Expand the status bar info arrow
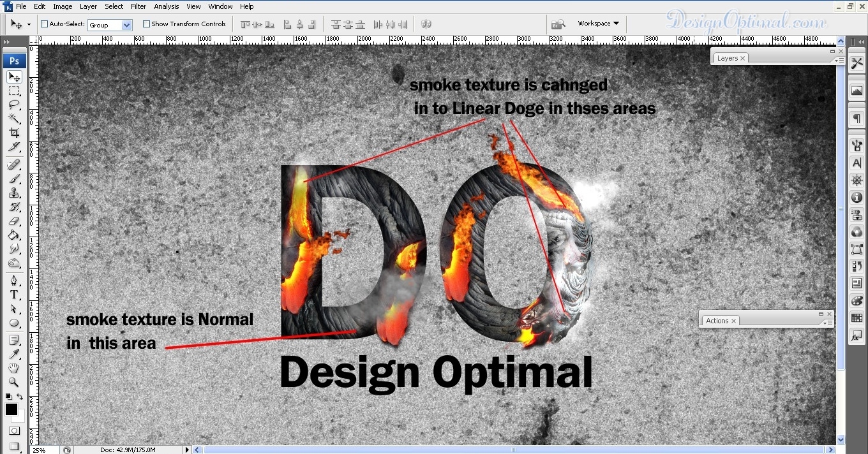Screen dimensions: 868x454 (188, 450)
